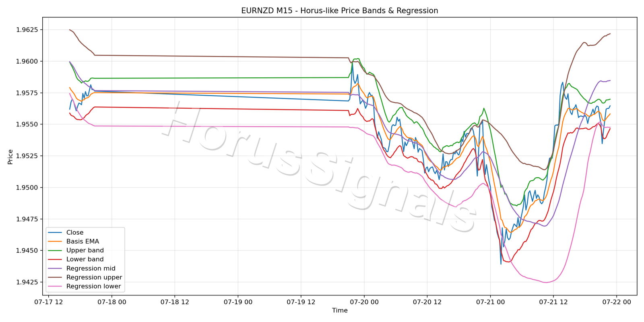Click the y-axis label 'Price'
The image size is (644, 322).
(x=10, y=157)
